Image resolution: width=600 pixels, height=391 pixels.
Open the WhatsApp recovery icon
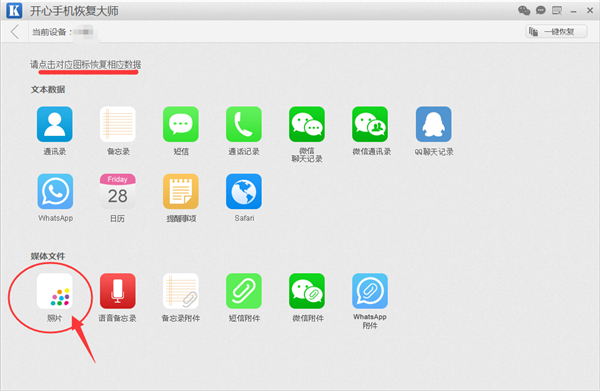tap(55, 191)
